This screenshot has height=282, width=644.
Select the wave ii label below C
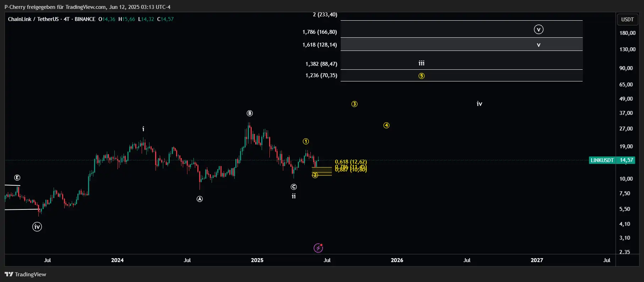tap(294, 196)
